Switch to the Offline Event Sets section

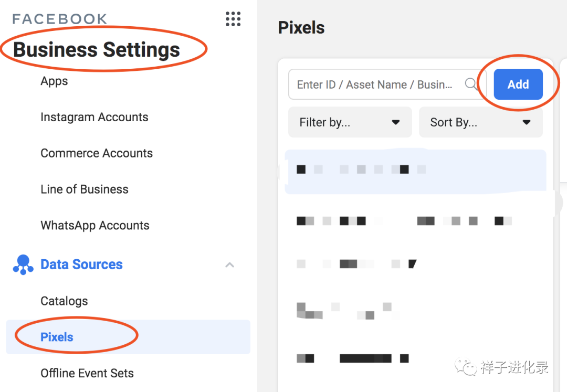click(87, 373)
